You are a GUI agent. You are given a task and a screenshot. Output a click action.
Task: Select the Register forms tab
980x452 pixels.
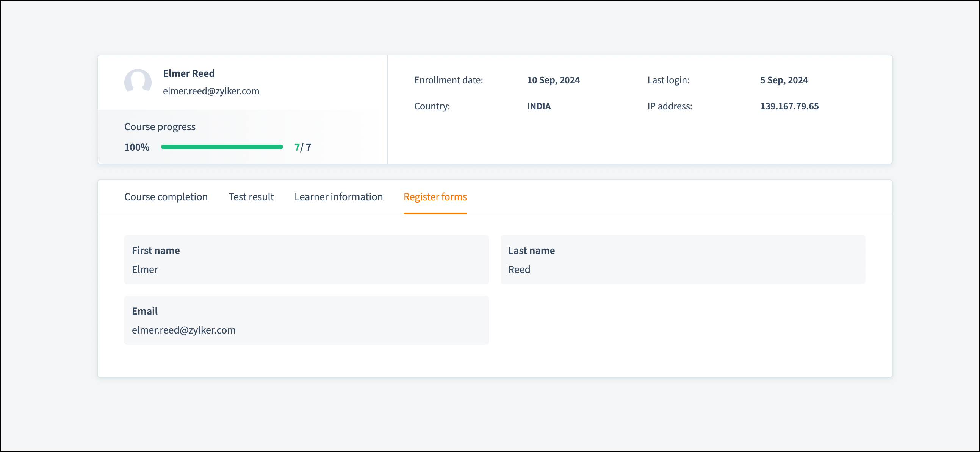coord(435,197)
